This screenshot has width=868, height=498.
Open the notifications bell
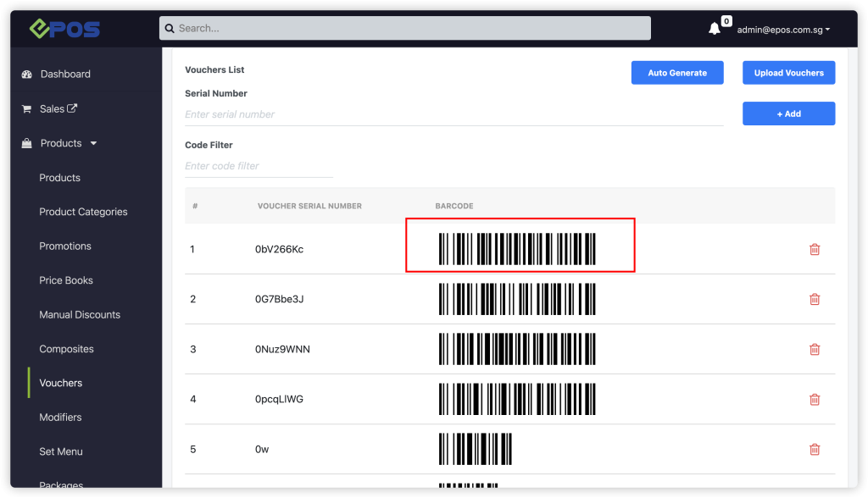[x=715, y=29]
